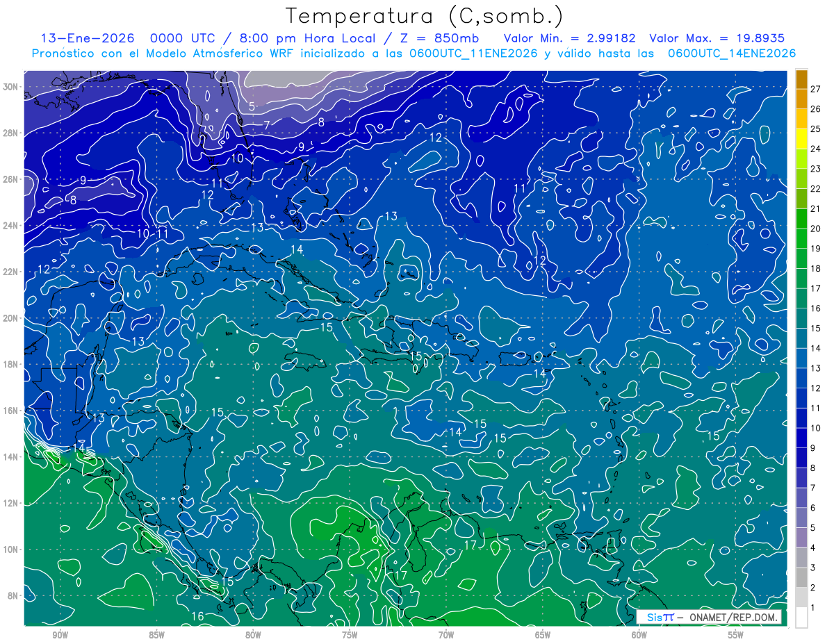This screenshot has width=834, height=644.
Task: Click the "23" label on the color scale
Action: [816, 168]
